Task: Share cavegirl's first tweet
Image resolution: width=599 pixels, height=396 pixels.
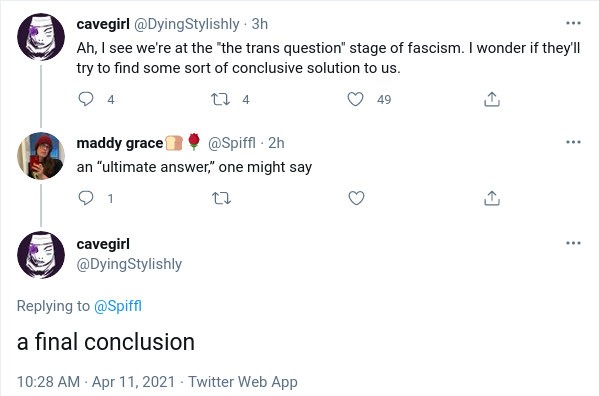Action: point(492,99)
